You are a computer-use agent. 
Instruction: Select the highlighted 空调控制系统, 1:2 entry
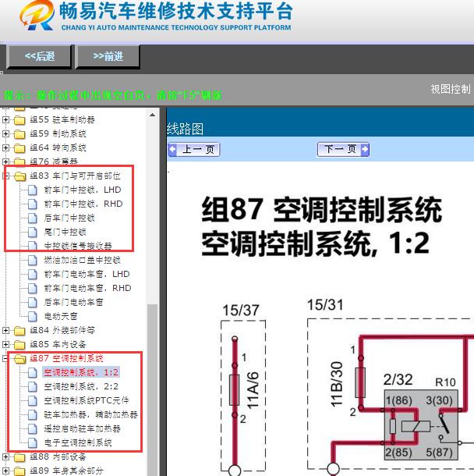81,372
